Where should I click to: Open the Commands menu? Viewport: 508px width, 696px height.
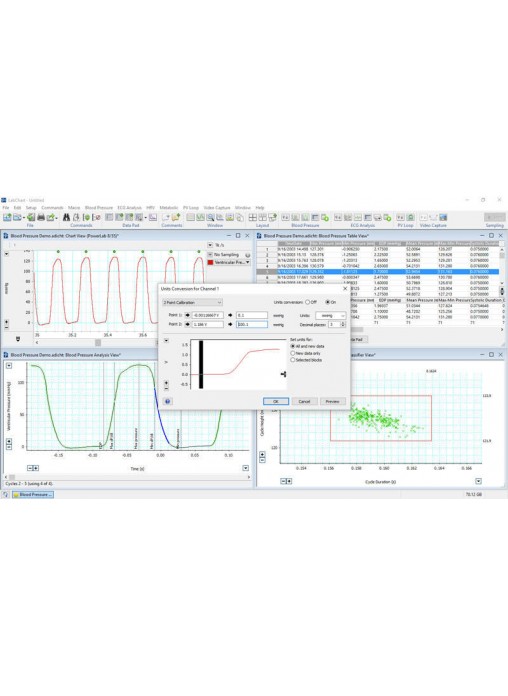52,208
